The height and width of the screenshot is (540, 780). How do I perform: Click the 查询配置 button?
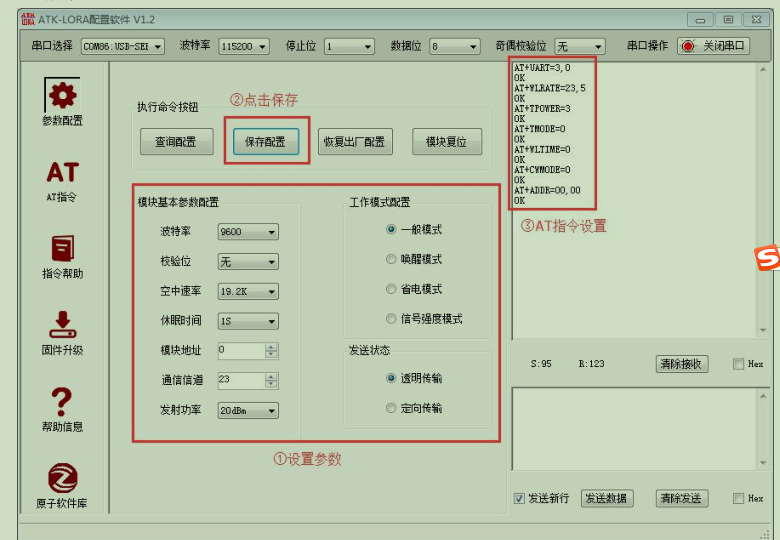[177, 142]
